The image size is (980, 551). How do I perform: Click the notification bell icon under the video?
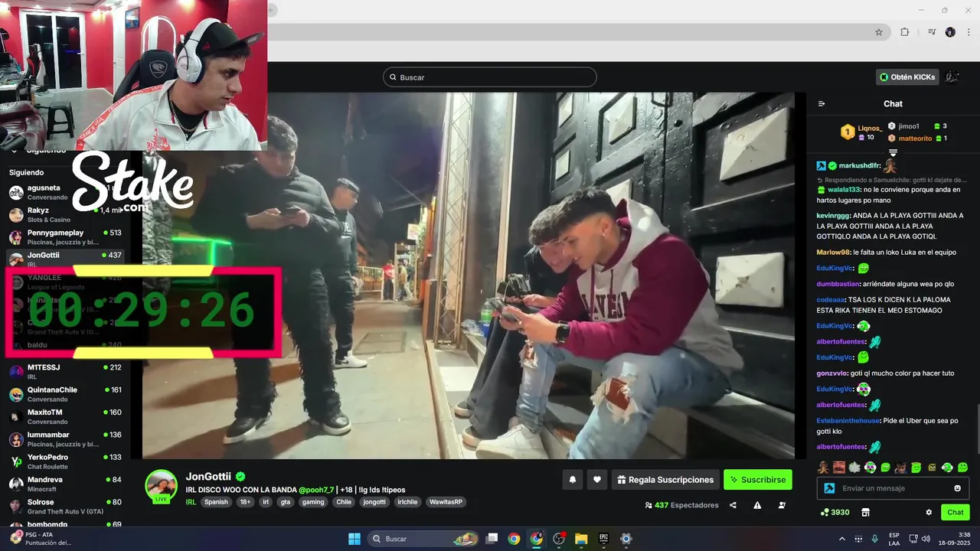[x=573, y=480]
